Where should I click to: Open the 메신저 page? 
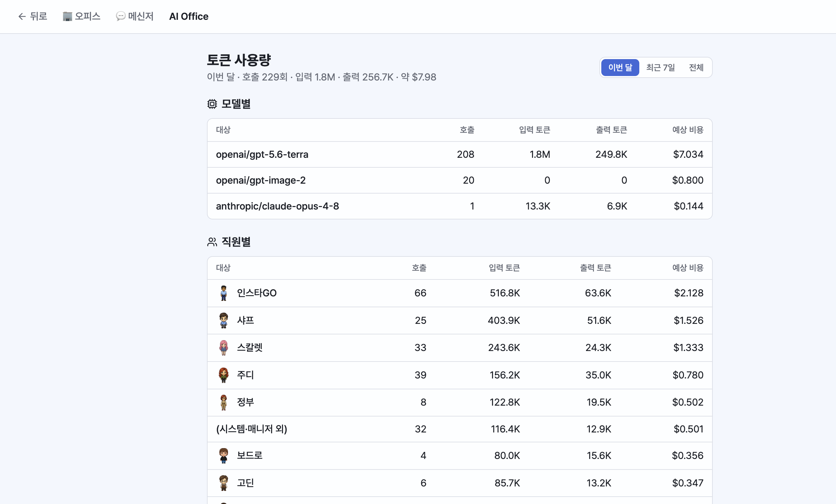(x=135, y=16)
